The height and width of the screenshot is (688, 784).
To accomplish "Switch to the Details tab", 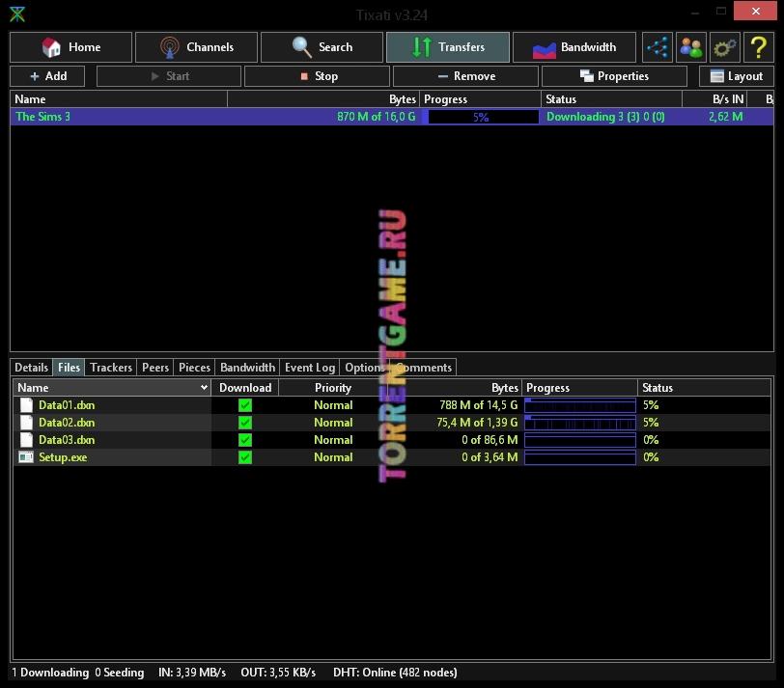I will point(32,368).
